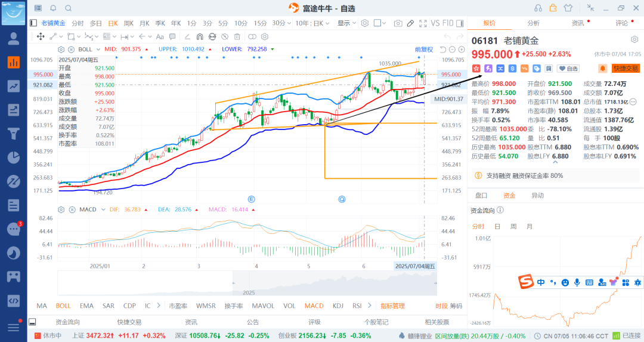Expand the BOLL indicator dropdown arrow

click(98, 50)
